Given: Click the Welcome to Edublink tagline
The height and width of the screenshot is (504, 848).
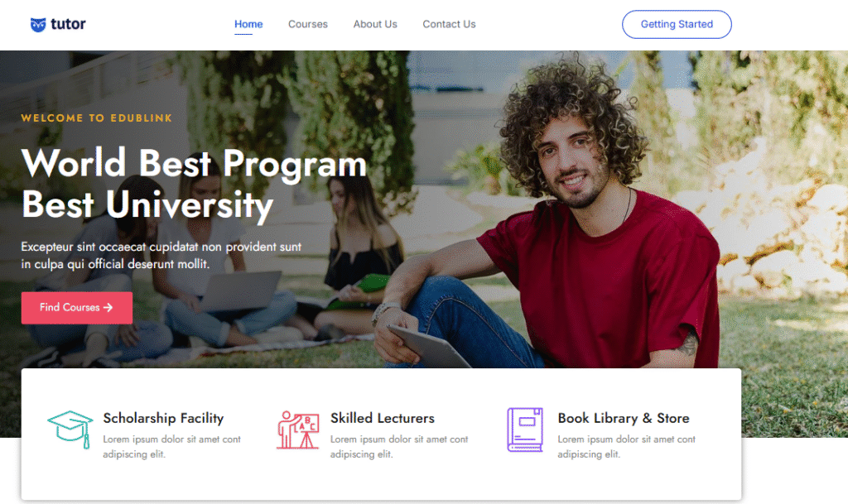Looking at the screenshot, I should click(x=97, y=118).
